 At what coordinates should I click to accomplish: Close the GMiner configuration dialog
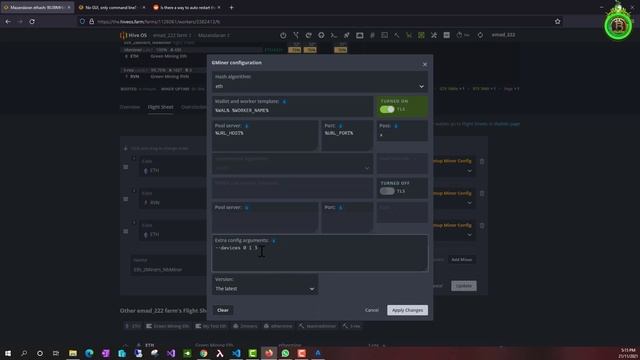click(x=424, y=64)
